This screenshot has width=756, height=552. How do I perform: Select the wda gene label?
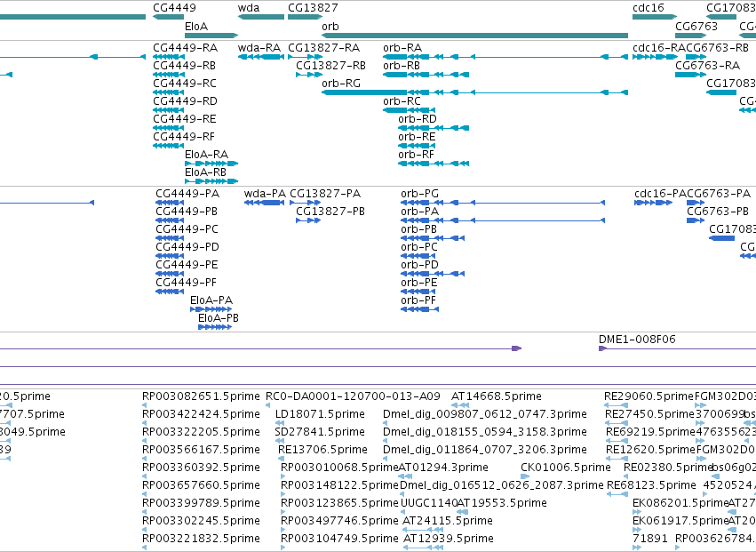(249, 8)
